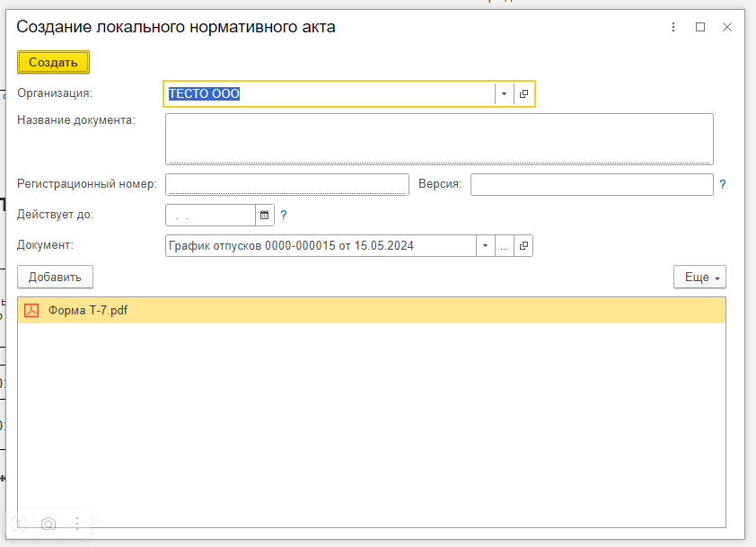Click the screenshot camera icon at bottom
Viewport: 756px width, 547px height.
coord(48,524)
